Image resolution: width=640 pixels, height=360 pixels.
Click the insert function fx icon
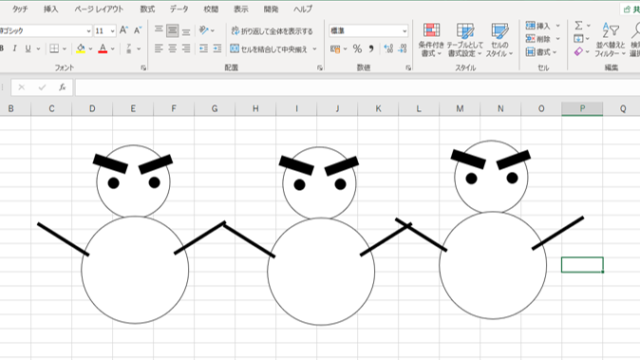point(62,87)
